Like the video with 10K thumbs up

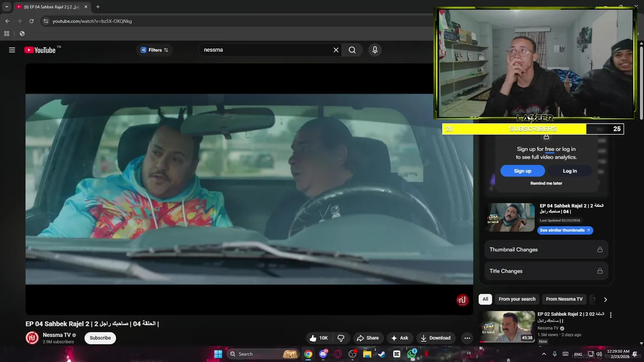(x=318, y=338)
